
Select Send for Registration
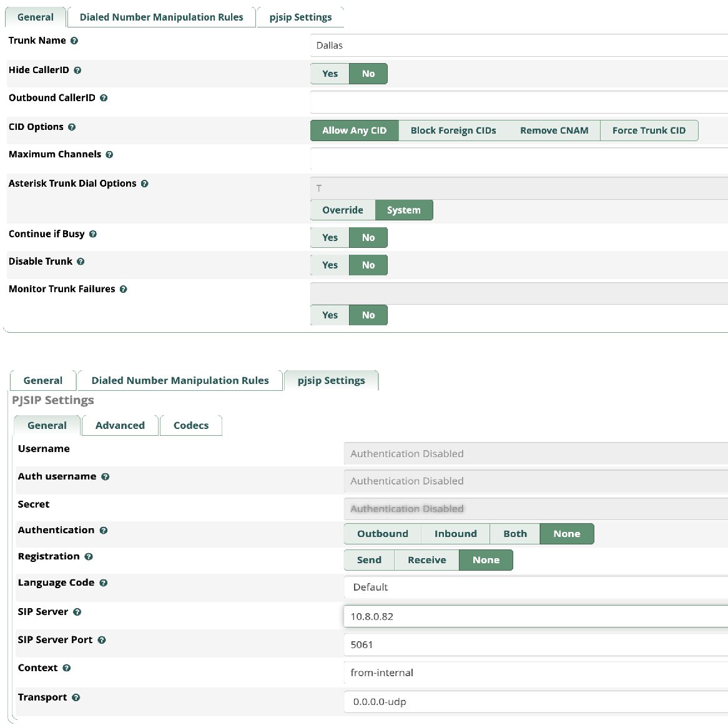tap(369, 560)
